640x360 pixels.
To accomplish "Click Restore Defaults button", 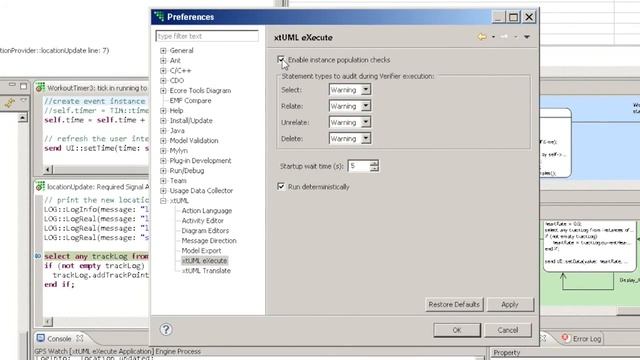I will point(454,304).
